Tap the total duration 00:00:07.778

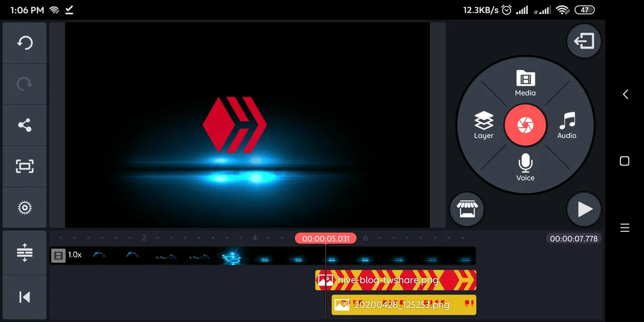574,238
